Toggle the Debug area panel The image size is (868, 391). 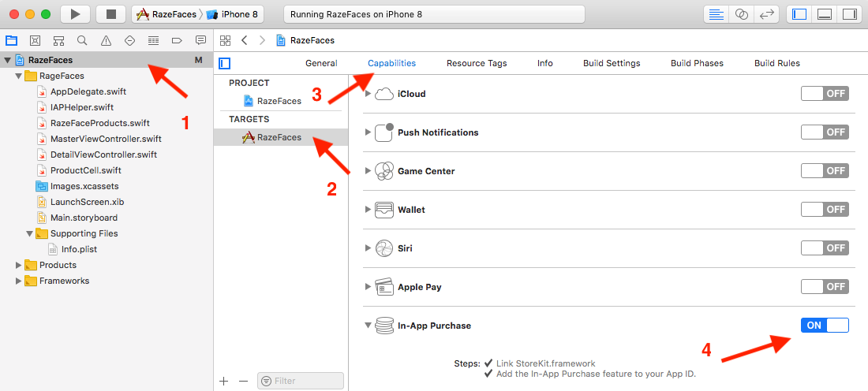pos(825,14)
